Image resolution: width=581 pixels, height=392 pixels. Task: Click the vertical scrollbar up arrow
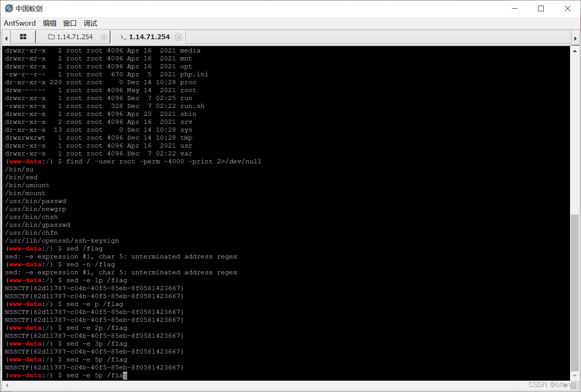tap(575, 51)
